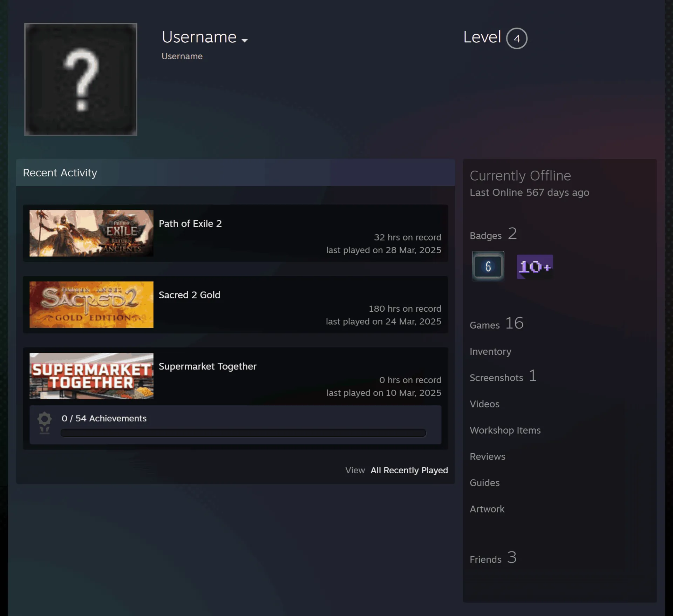This screenshot has width=673, height=616.
Task: Click the achievements progress bar
Action: click(243, 433)
